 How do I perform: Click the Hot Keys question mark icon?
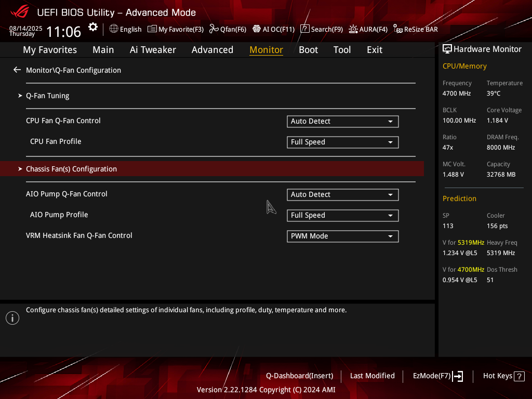point(519,376)
